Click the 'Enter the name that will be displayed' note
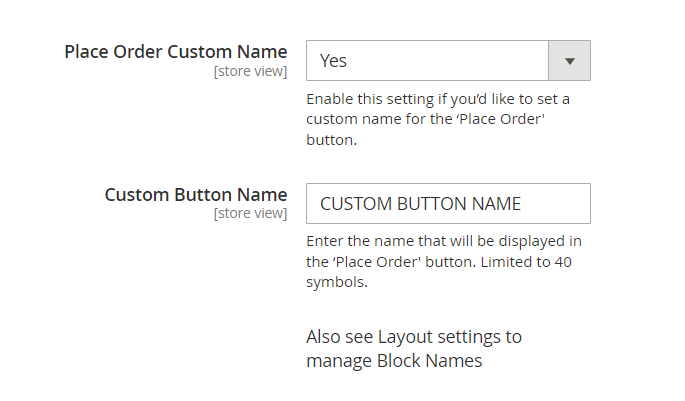 click(444, 261)
